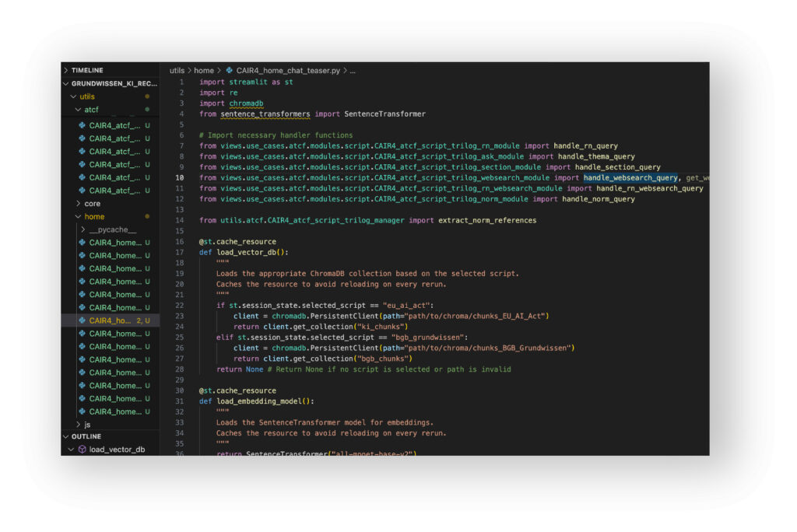The height and width of the screenshot is (532, 797).
Task: Collapse the OUTLINE section
Action: (67, 437)
